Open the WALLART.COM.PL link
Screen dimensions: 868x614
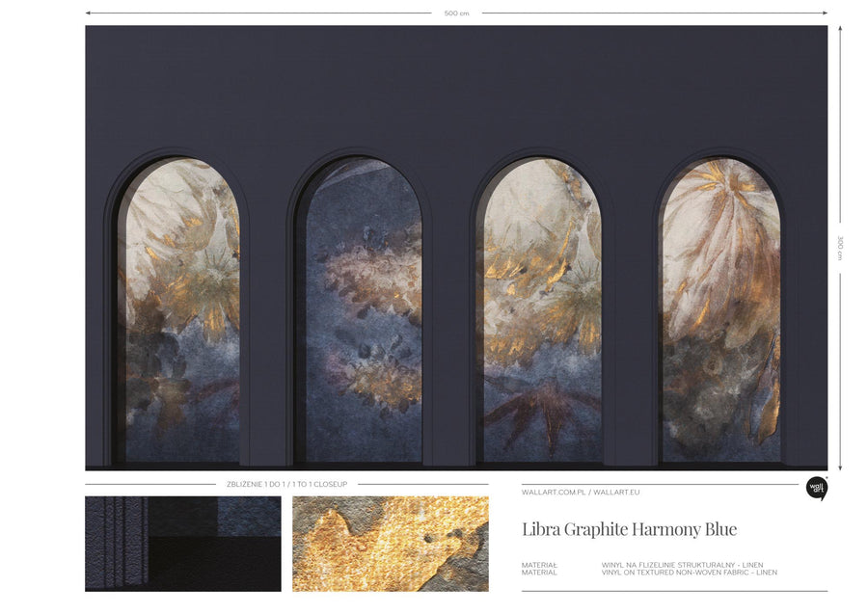coord(554,492)
